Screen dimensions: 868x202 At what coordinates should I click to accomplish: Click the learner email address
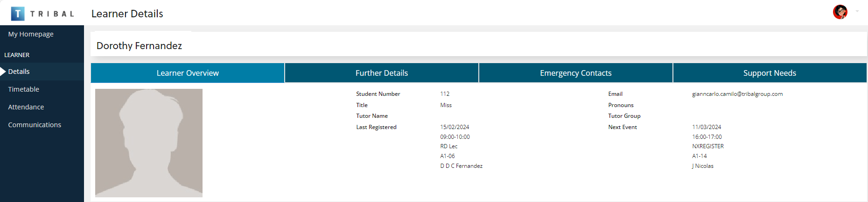pyautogui.click(x=737, y=94)
